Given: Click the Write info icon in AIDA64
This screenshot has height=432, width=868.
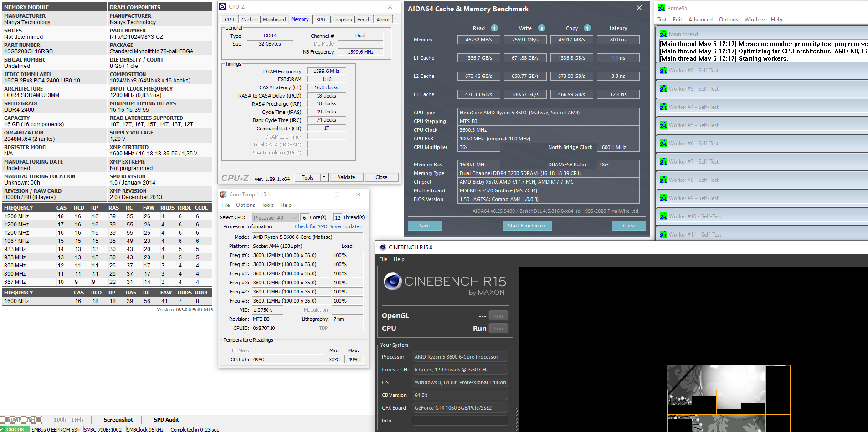Looking at the screenshot, I should [541, 28].
